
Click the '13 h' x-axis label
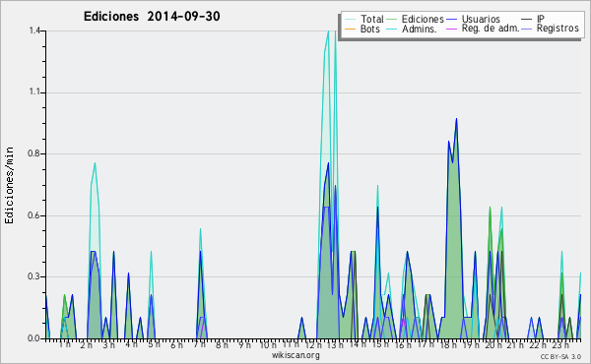click(x=335, y=344)
